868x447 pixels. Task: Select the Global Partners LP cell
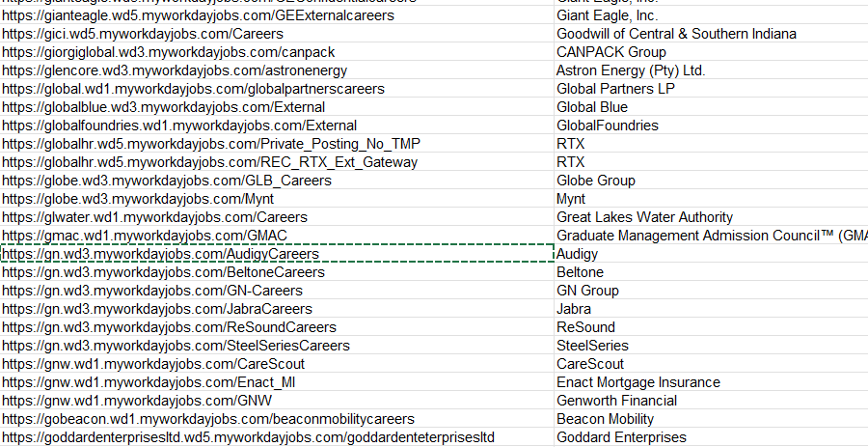pyautogui.click(x=711, y=89)
